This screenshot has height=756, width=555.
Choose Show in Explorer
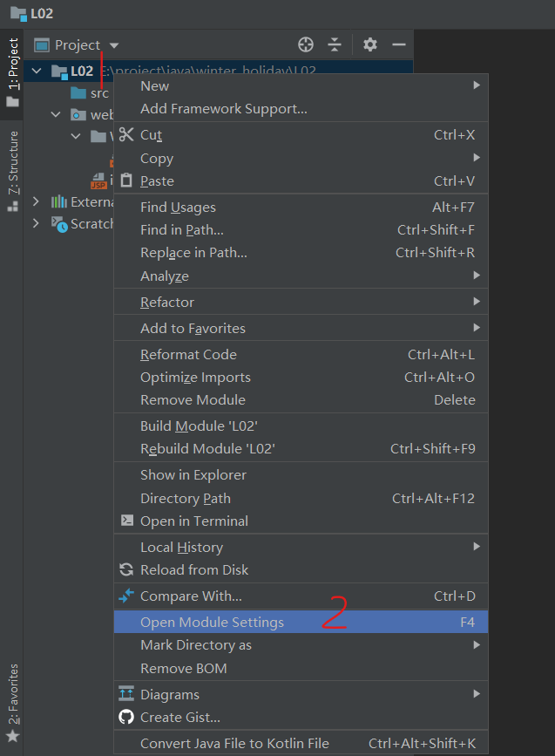point(301,475)
